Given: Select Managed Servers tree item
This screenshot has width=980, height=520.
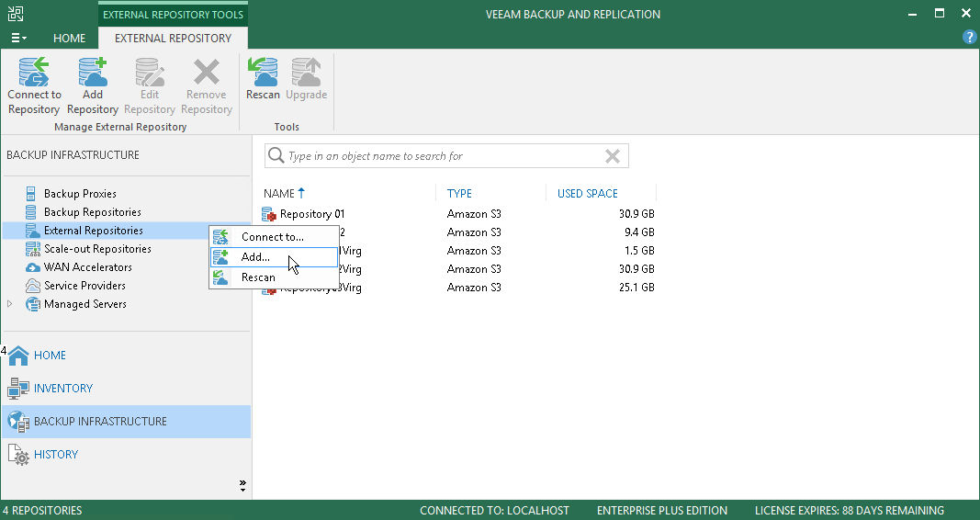Looking at the screenshot, I should [x=85, y=304].
